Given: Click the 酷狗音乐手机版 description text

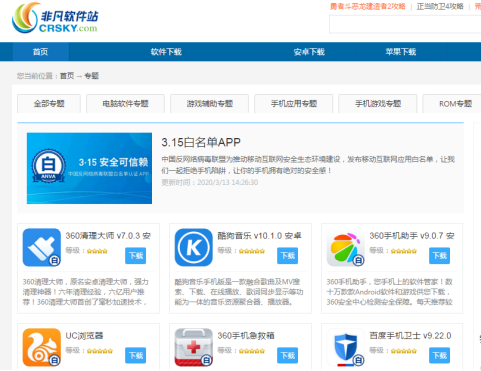Looking at the screenshot, I should click(239, 292).
